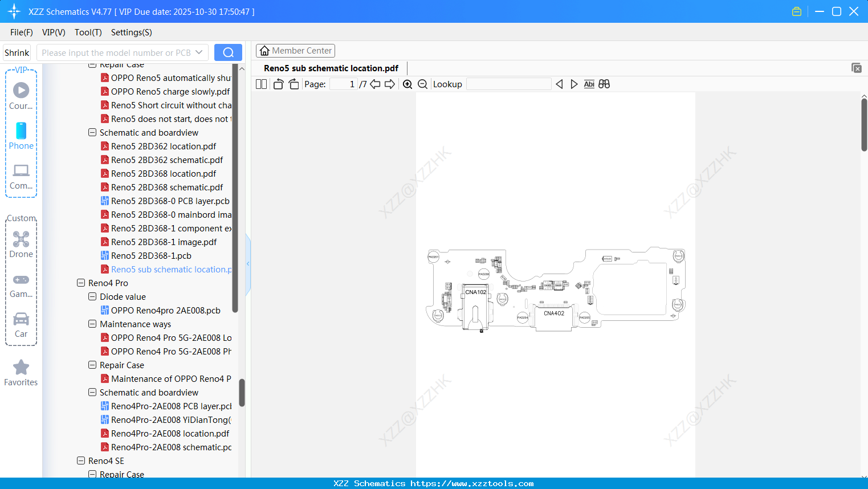Open the Reno5 2BD368-1.pcb boardview file
The image size is (868, 489).
151,256
